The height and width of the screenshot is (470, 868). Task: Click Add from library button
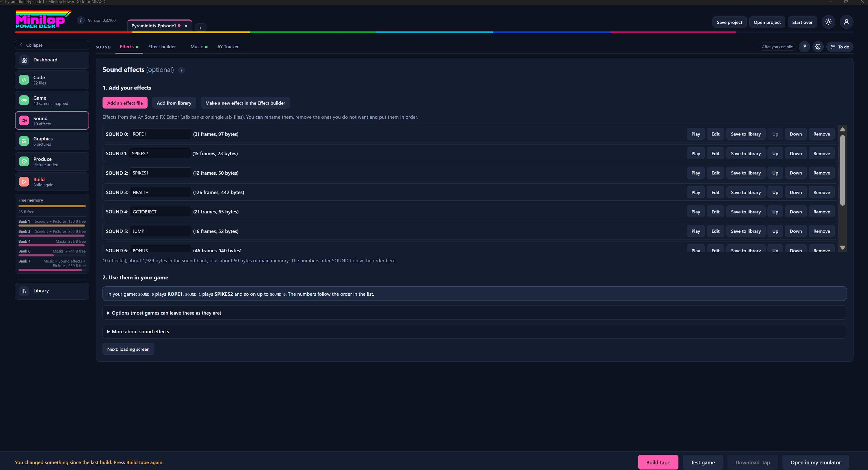pos(174,103)
